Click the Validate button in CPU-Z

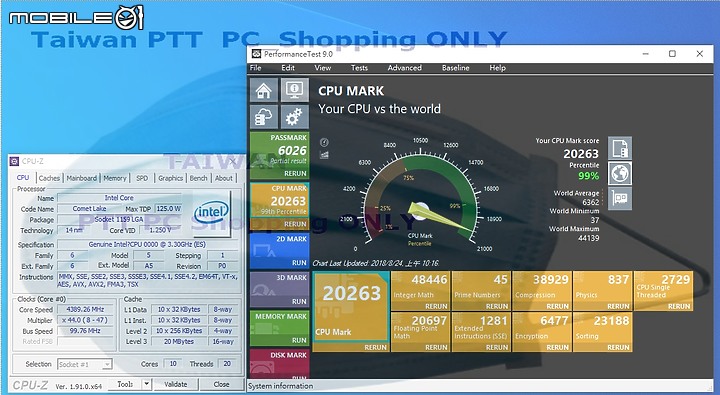click(175, 384)
